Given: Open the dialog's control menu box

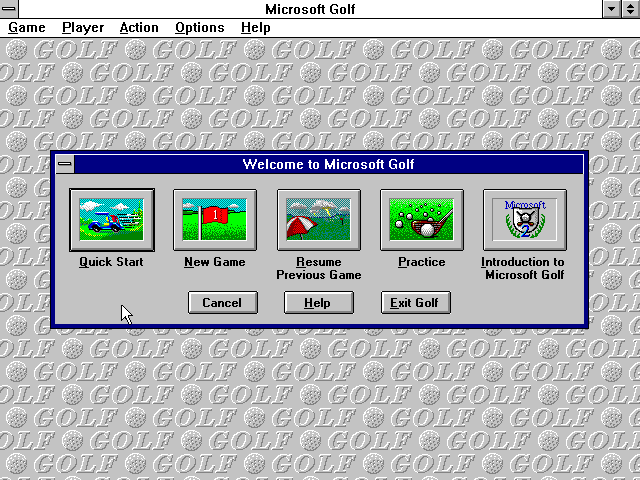Looking at the screenshot, I should pos(65,164).
